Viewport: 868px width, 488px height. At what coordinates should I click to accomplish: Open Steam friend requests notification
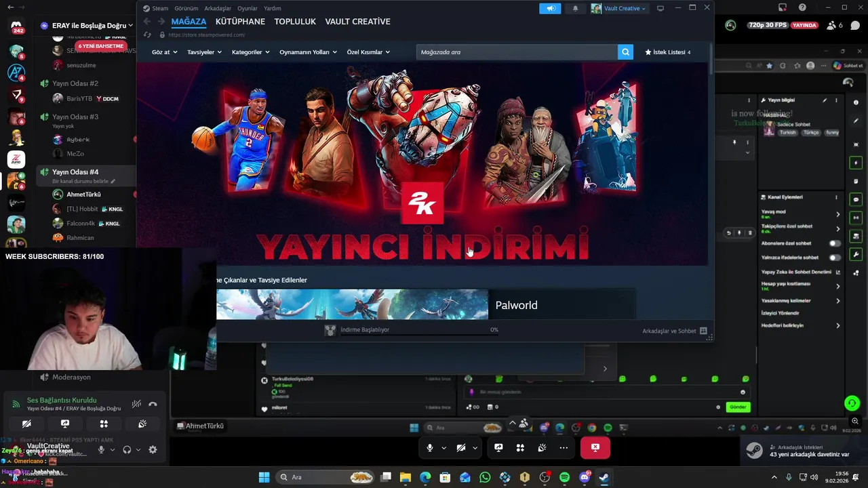[x=804, y=451]
